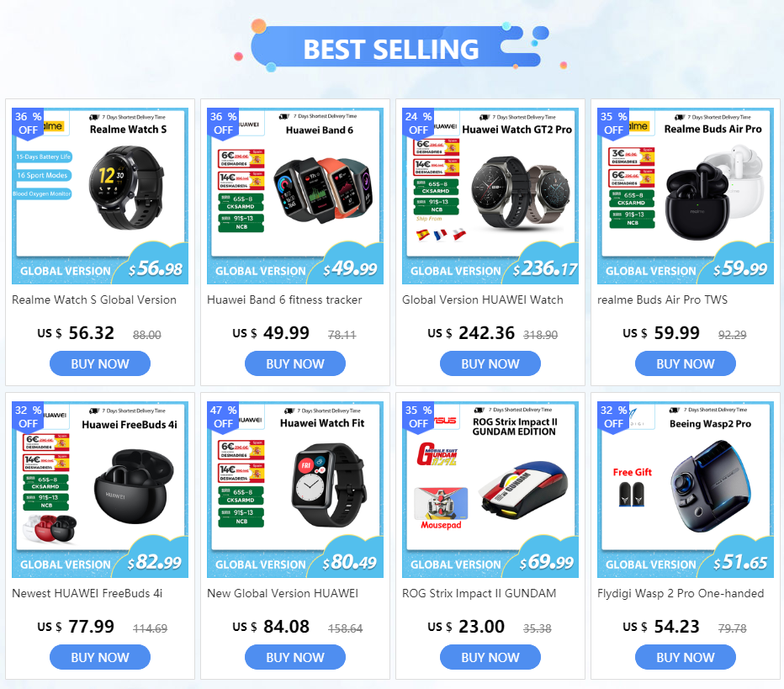Image resolution: width=784 pixels, height=689 pixels.
Task: Open the Beeing Wasp2 Pro product image
Action: (685, 490)
